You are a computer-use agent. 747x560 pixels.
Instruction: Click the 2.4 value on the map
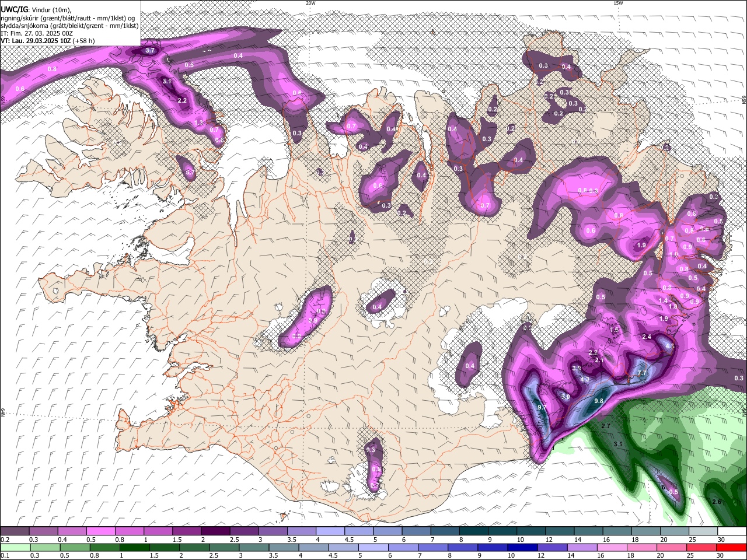(x=647, y=337)
